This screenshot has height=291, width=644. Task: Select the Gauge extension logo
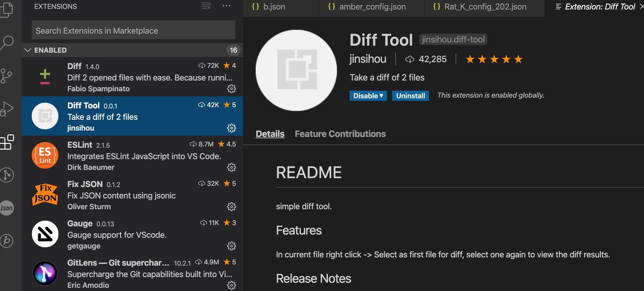coord(45,234)
